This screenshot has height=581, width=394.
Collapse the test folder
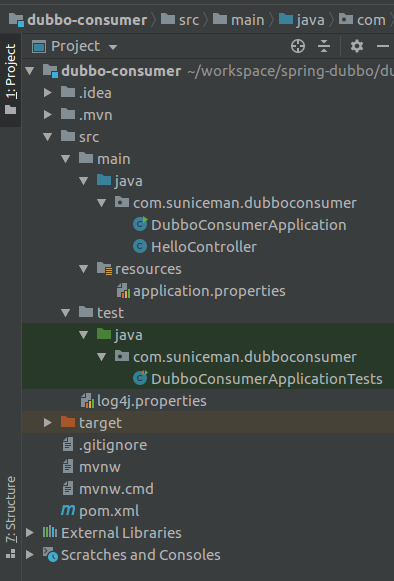pyautogui.click(x=66, y=313)
